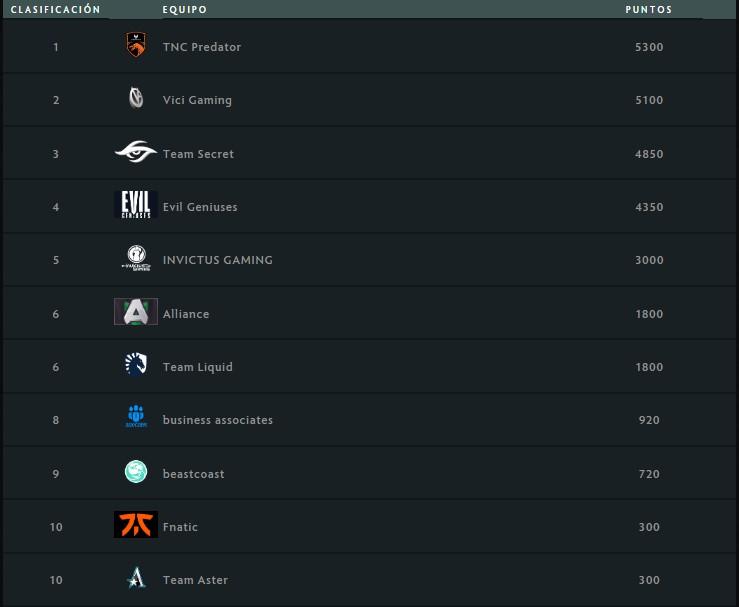Click Team Aster's 300 points value

click(649, 580)
